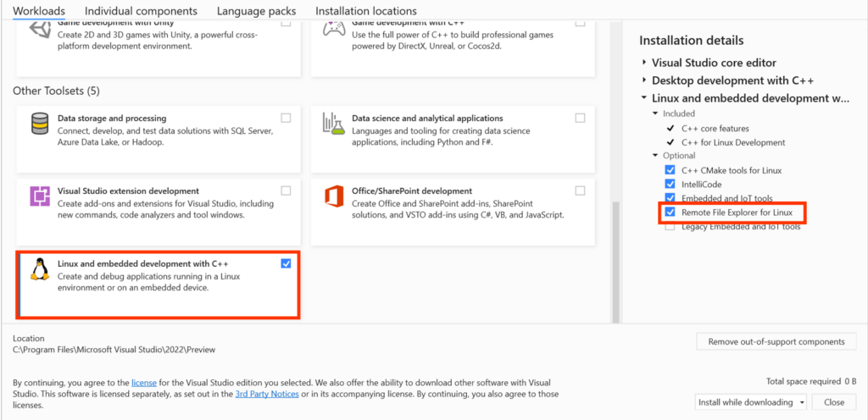
Task: Switch to the Individual components tab
Action: [x=142, y=11]
